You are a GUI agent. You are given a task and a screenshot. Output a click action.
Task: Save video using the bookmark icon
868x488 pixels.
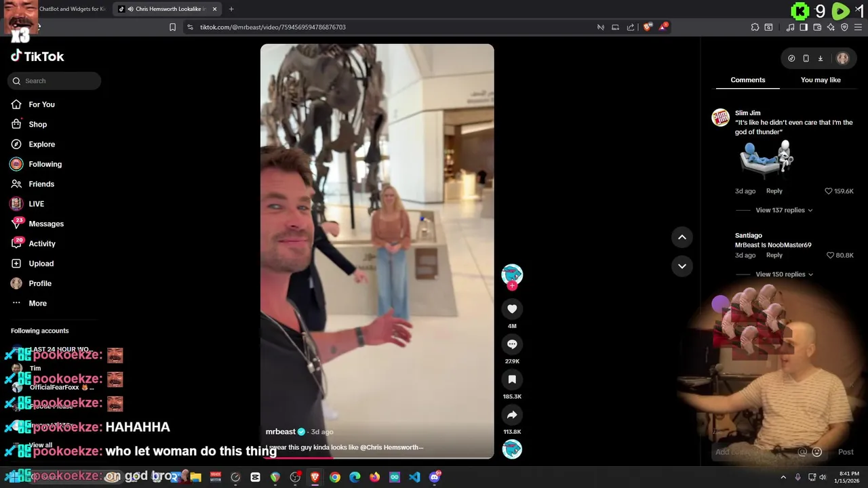[512, 380]
